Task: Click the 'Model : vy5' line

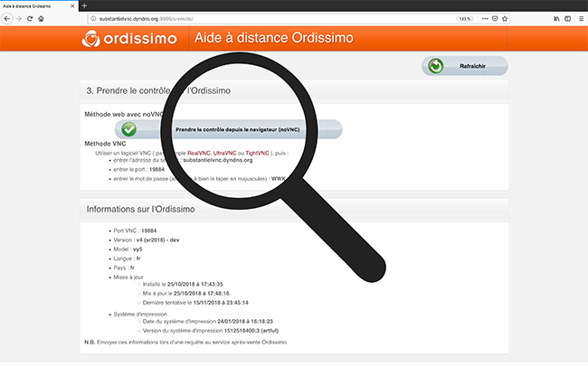Action: tap(128, 249)
